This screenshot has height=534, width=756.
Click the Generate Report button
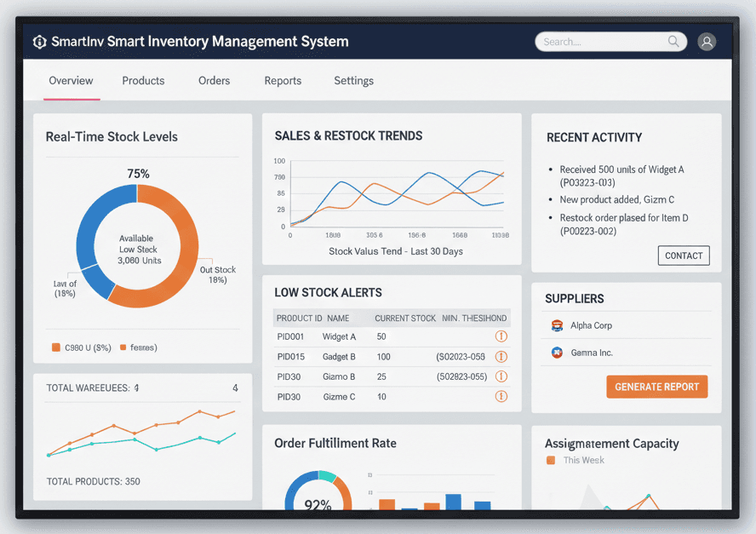[656, 386]
